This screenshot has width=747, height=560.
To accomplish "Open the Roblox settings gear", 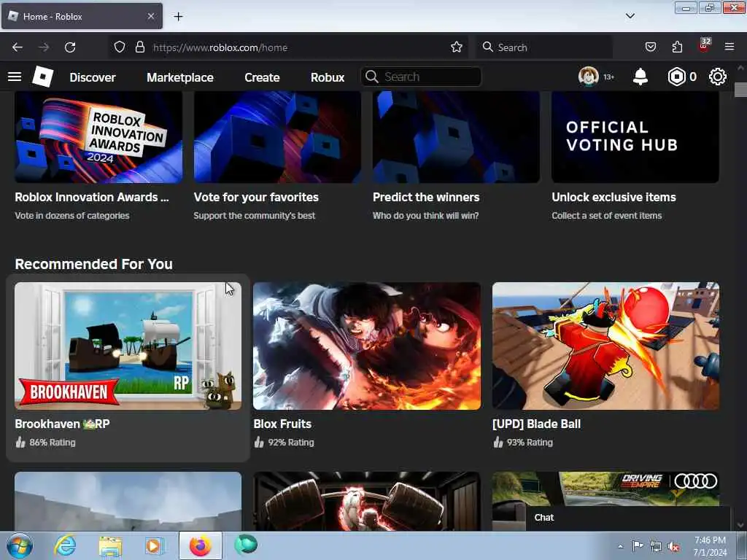I will [718, 77].
